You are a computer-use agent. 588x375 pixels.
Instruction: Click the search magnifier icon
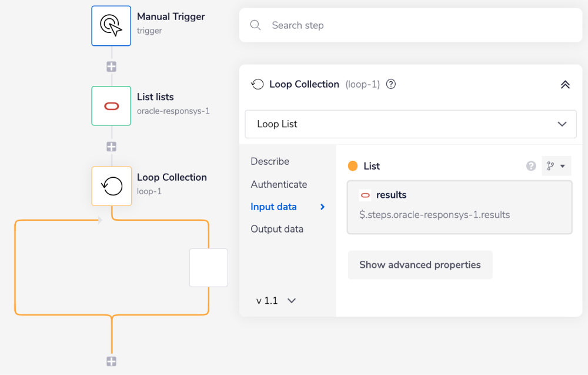255,25
